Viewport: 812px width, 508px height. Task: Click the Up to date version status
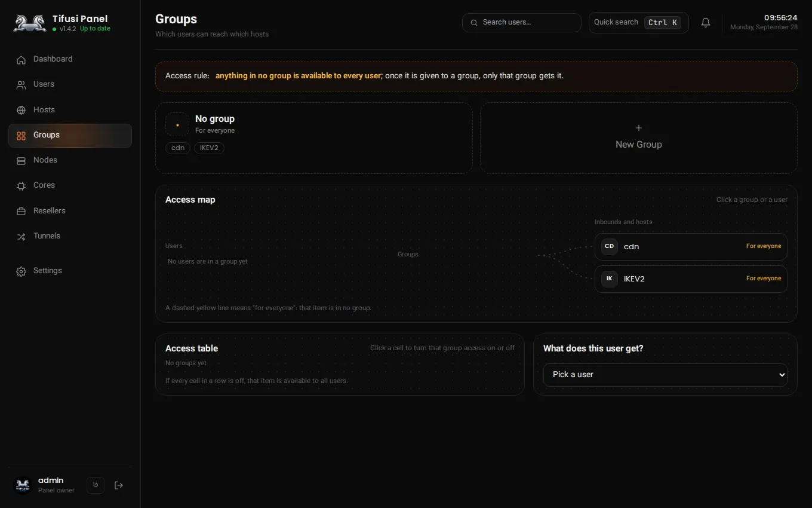pyautogui.click(x=95, y=29)
